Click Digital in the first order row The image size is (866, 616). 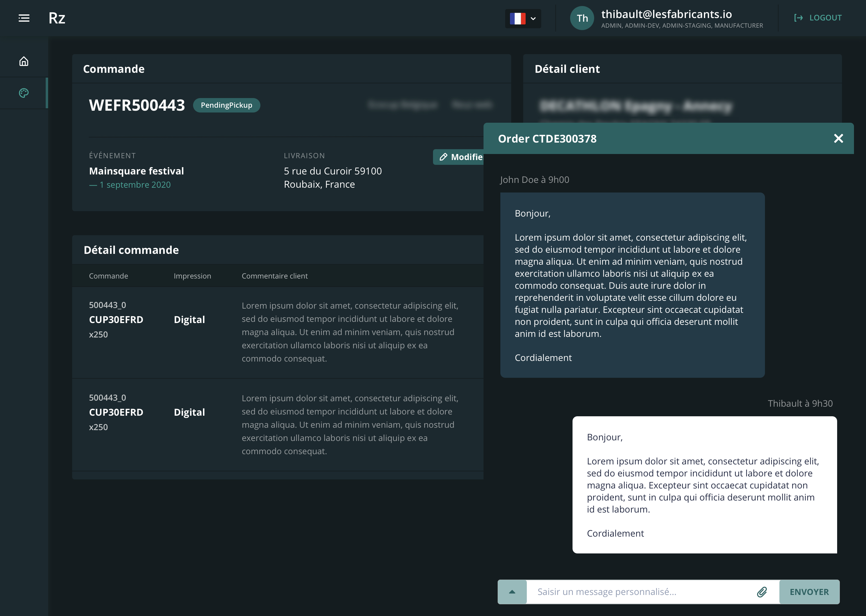[189, 319]
